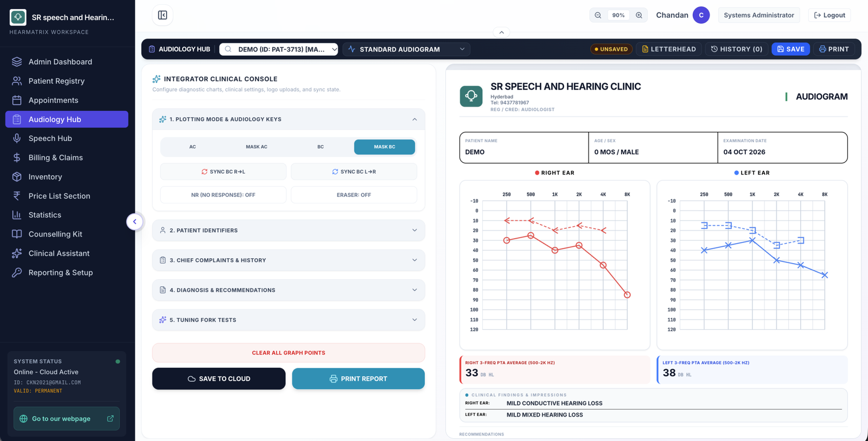Screen dimensions: 868x441
Task: Follow the Go to our webpage link
Action: pyautogui.click(x=67, y=419)
